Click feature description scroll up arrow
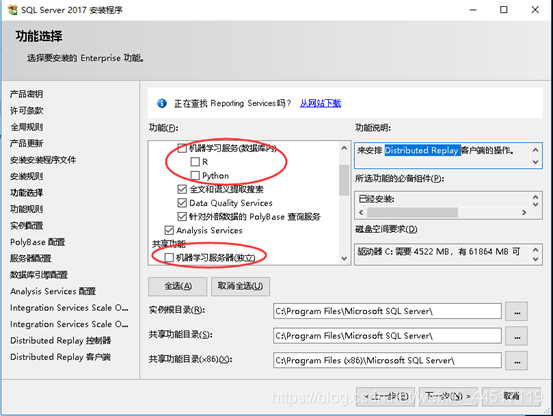The height and width of the screenshot is (416, 553). tap(535, 150)
